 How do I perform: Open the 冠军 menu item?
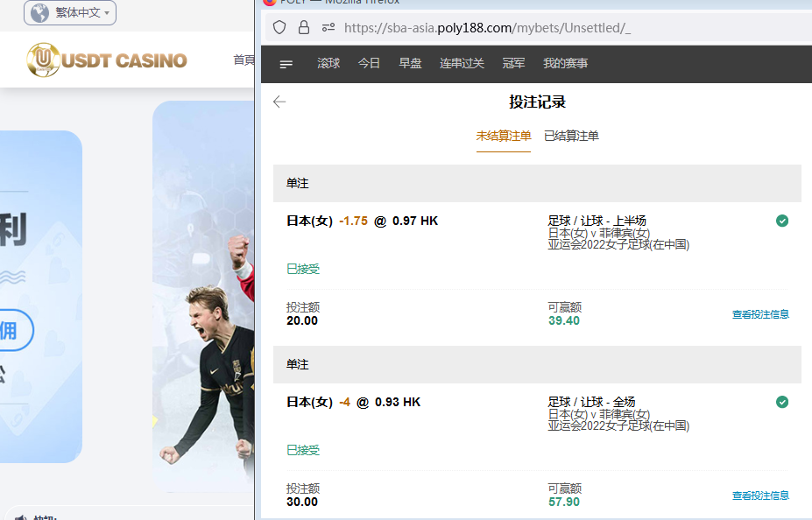[513, 63]
